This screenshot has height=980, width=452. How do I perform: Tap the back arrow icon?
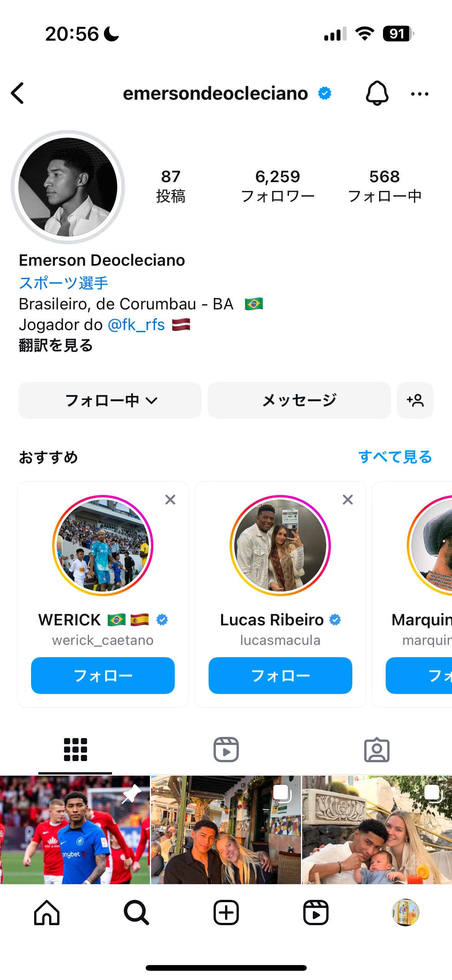(18, 93)
